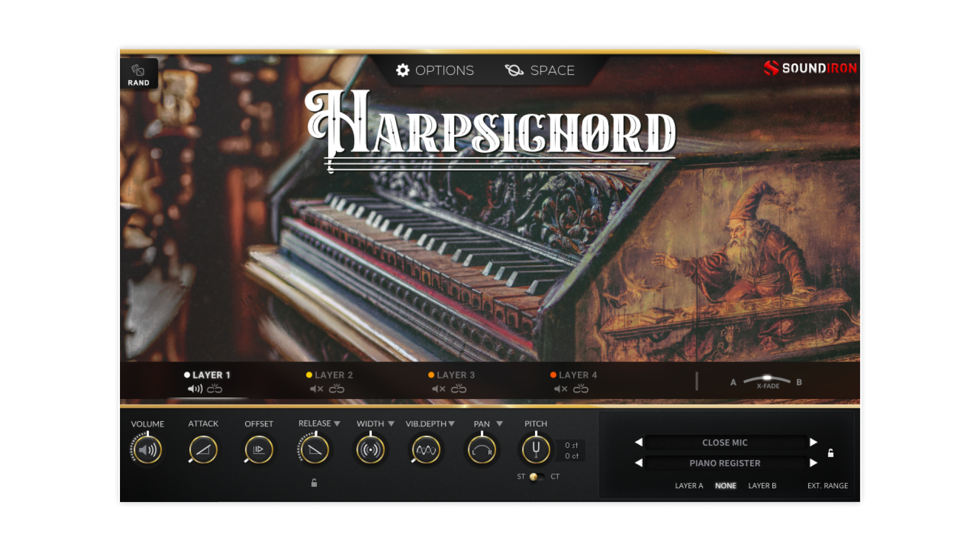980x551 pixels.
Task: Click the right arrow beside CLOSE MIC
Action: [x=814, y=442]
